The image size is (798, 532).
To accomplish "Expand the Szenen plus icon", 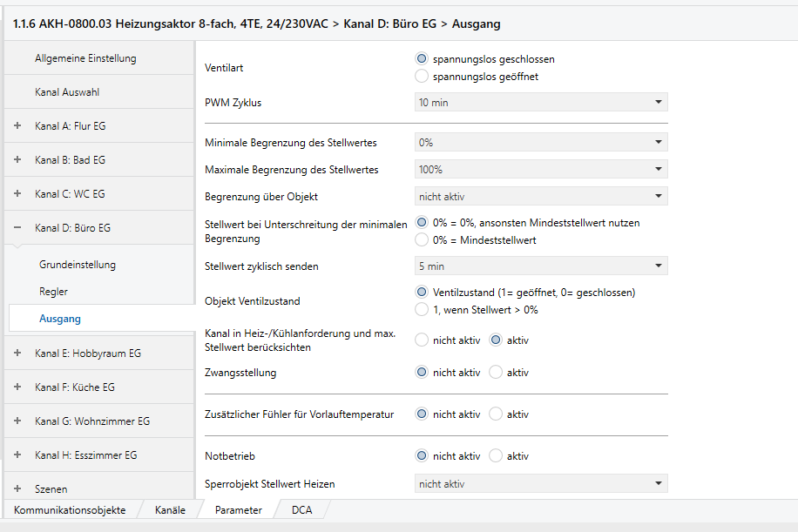I will click(x=17, y=488).
